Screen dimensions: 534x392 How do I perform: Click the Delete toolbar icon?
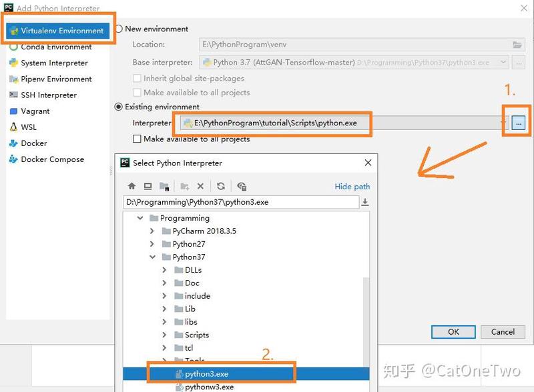[201, 186]
